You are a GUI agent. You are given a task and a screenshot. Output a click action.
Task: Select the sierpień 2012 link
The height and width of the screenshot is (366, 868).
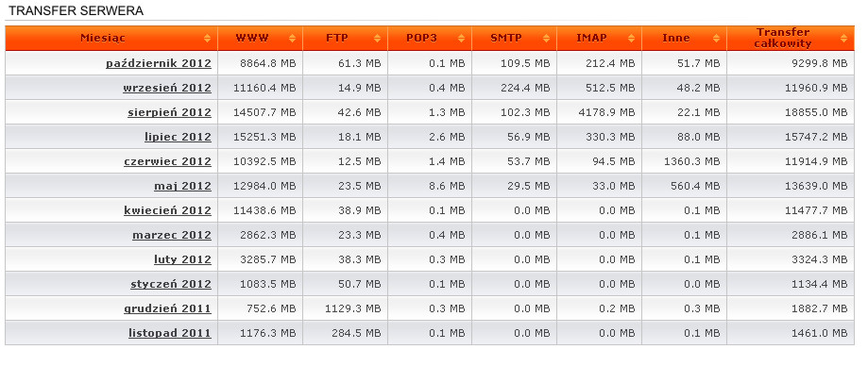click(x=169, y=113)
